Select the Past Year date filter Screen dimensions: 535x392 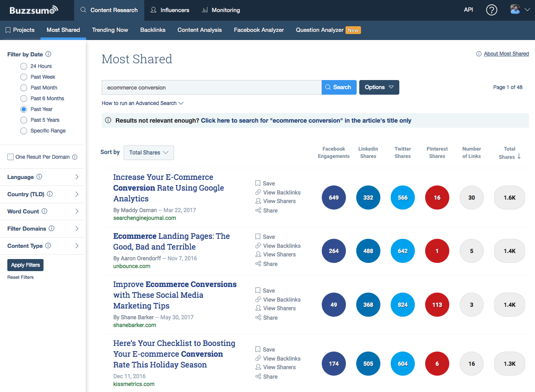24,109
